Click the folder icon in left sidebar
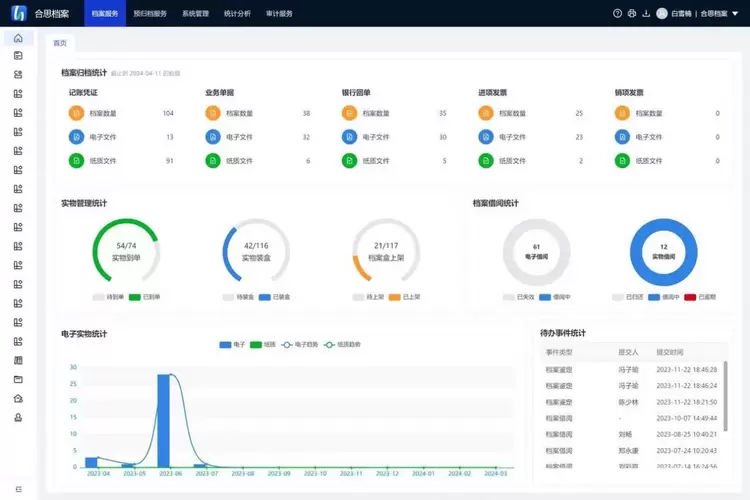 (18, 379)
